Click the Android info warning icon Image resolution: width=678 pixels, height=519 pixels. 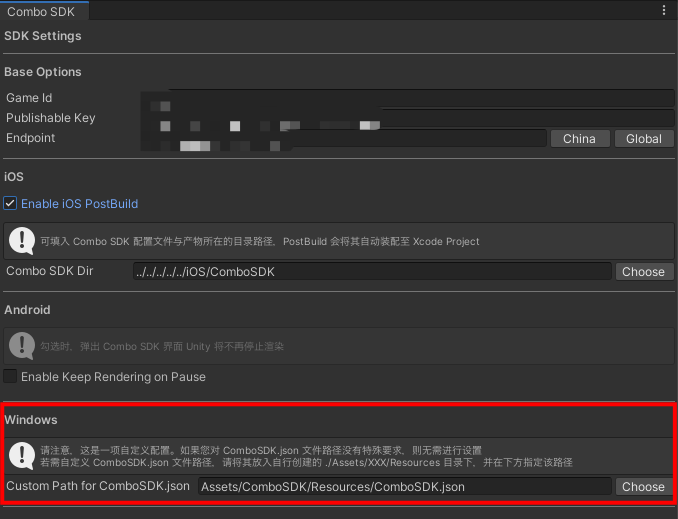(22, 345)
